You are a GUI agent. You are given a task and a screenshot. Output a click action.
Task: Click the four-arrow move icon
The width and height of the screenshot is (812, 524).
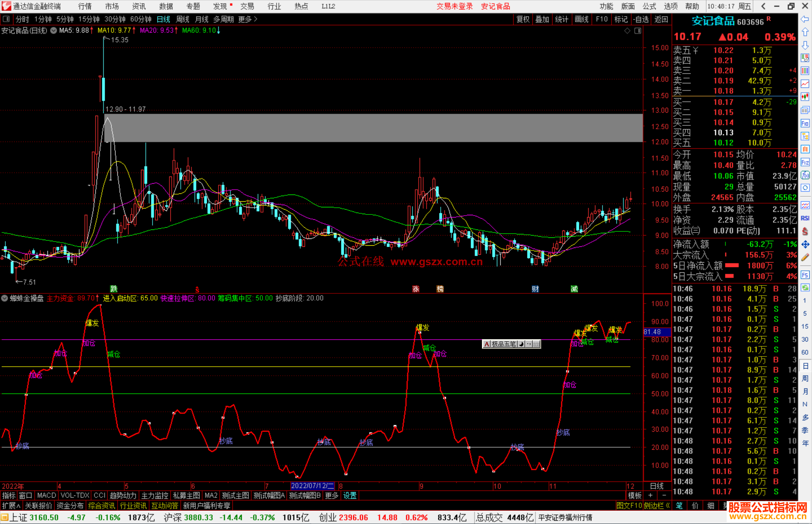805,245
